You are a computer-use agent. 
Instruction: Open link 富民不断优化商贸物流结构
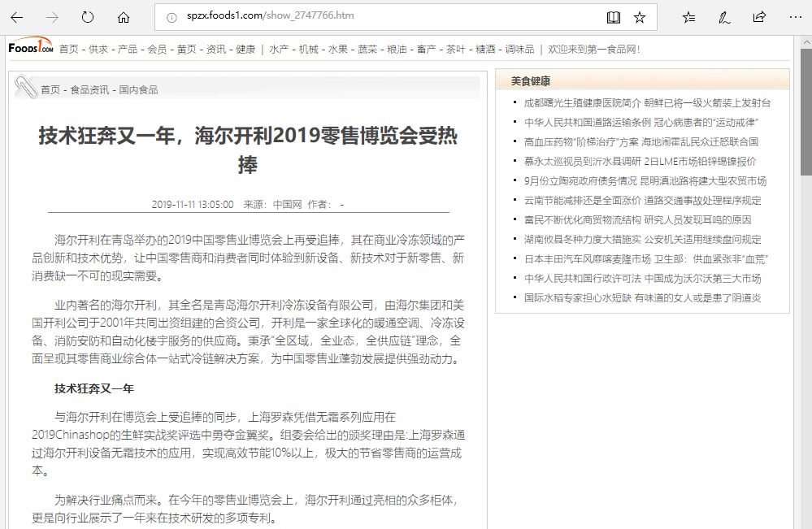(582, 220)
